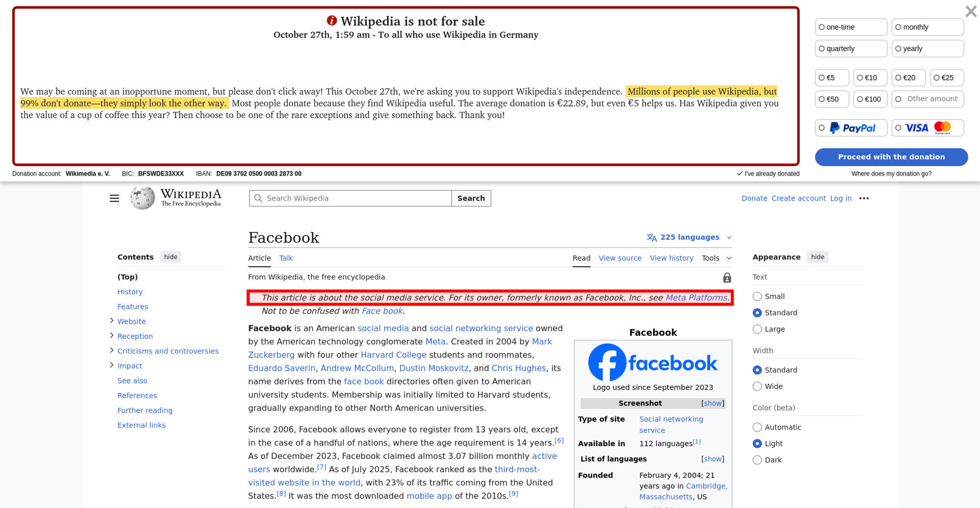Viewport: 980px width, 508px height.
Task: Click the language translation icon
Action: (652, 237)
